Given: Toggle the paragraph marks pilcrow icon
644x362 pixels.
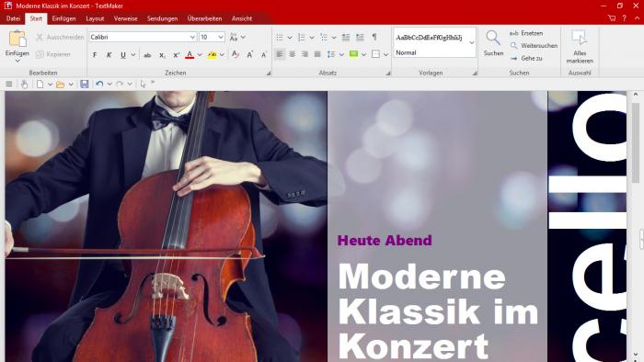Looking at the screenshot, I should click(374, 37).
